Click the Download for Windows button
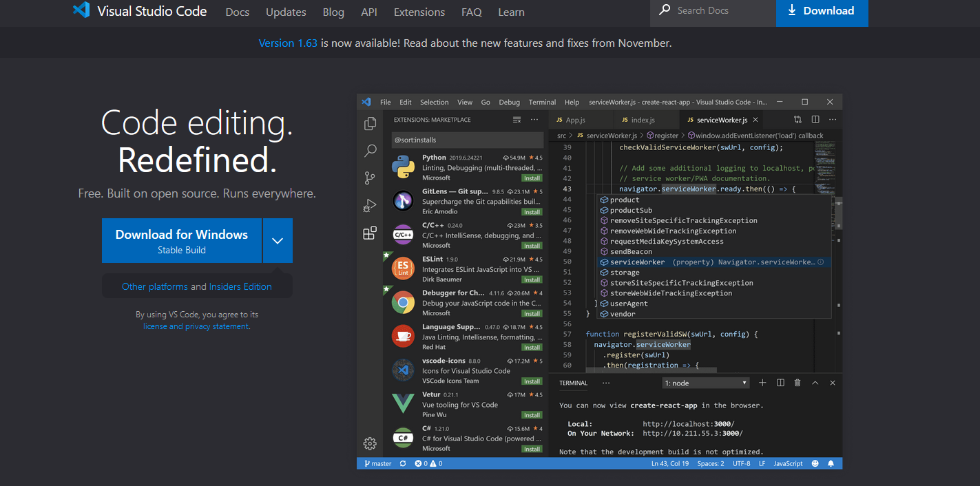The height and width of the screenshot is (486, 980). pos(182,241)
